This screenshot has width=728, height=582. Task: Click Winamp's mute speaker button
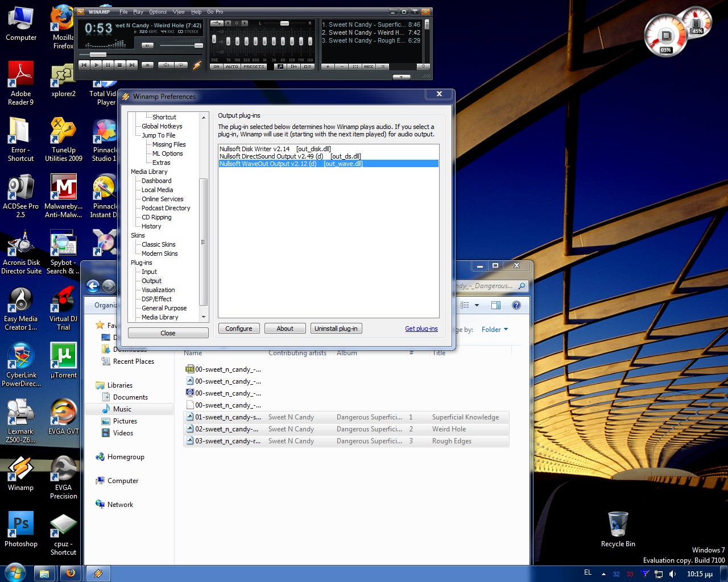[x=147, y=45]
